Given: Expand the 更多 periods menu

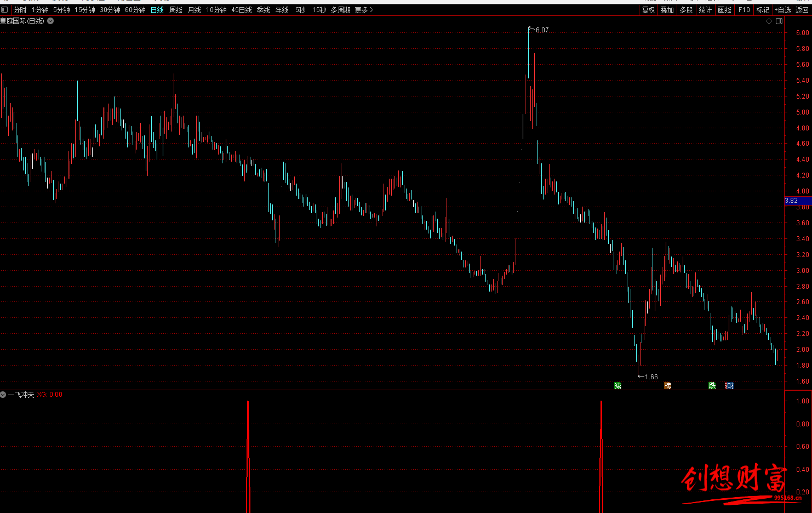Looking at the screenshot, I should point(364,10).
